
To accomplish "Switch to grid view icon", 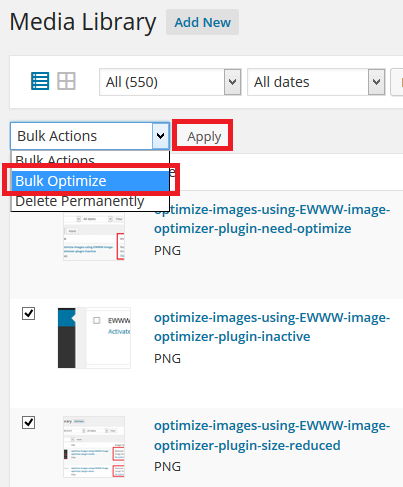I will click(x=66, y=81).
